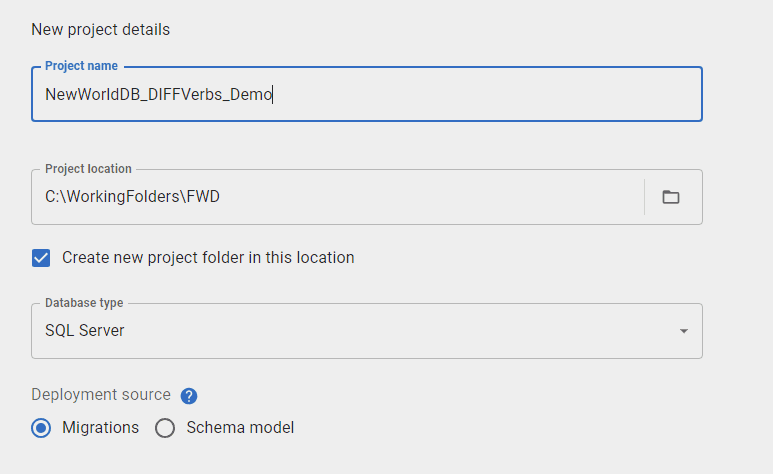Click the New project details heading

101,30
